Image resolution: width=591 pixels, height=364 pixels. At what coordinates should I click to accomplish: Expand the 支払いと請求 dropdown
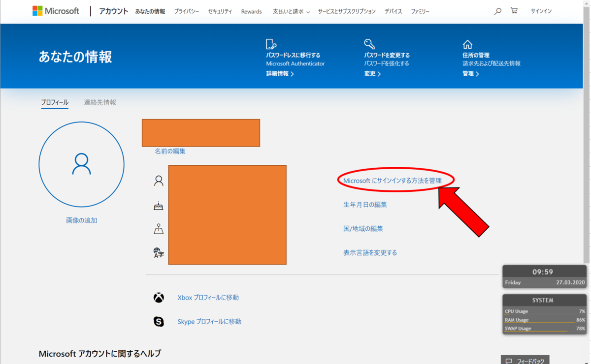pos(291,11)
